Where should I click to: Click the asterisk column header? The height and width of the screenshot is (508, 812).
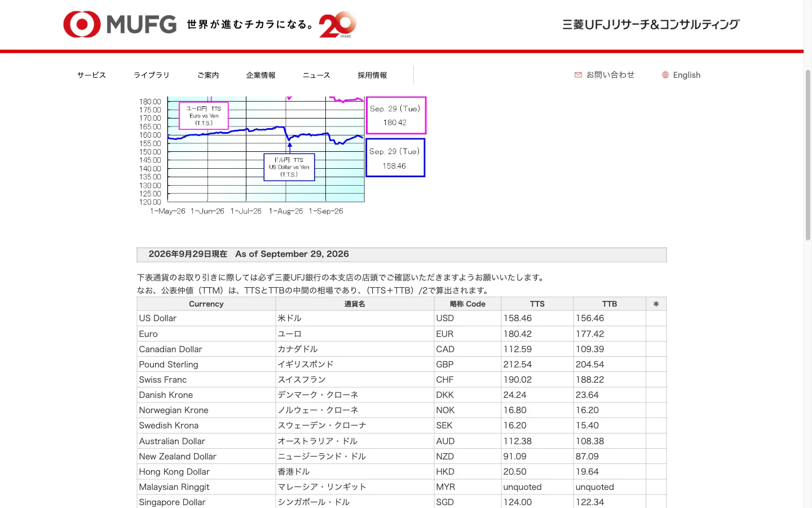point(656,304)
